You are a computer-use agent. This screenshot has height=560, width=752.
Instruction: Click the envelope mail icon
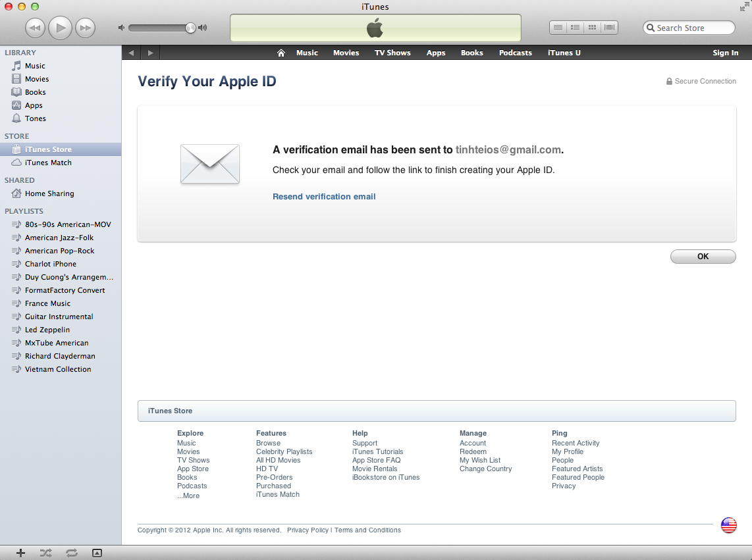pos(210,164)
